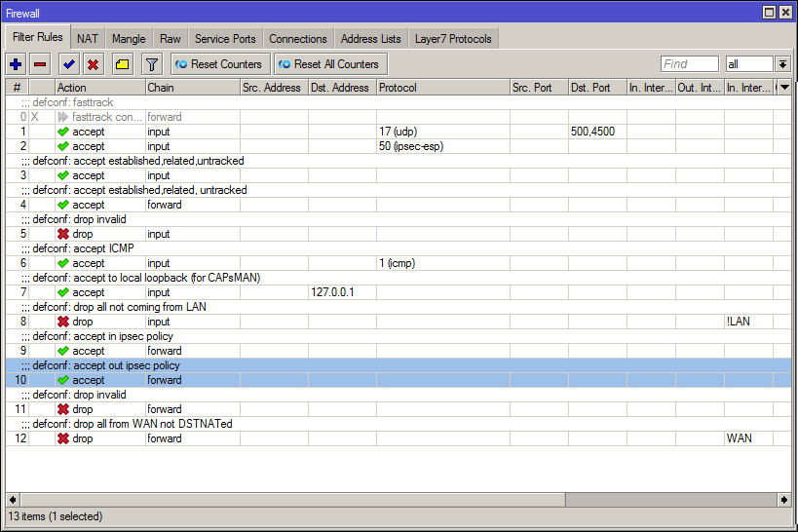Click the accept checkmark on rule 1
The height and width of the screenshot is (532, 798).
[x=63, y=132]
